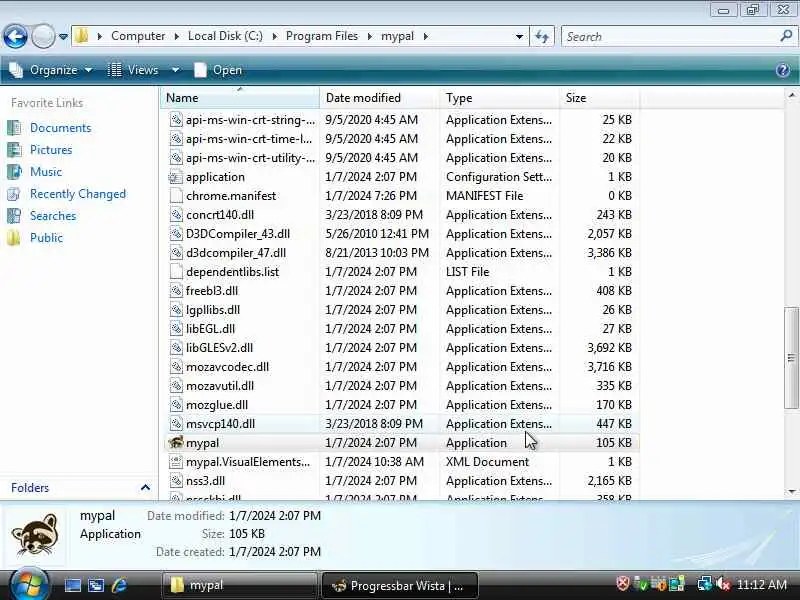Click the vertical scrollbar thumb

(x=791, y=357)
